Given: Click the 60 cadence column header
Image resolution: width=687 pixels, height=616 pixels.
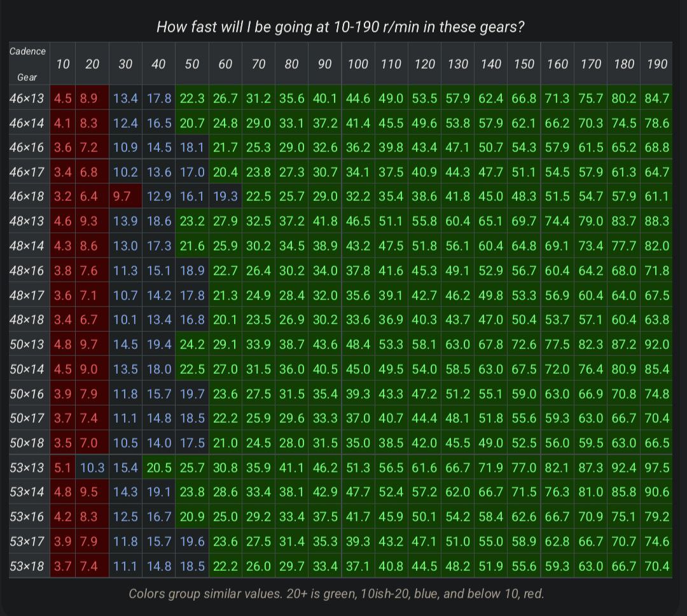Looking at the screenshot, I should point(225,64).
